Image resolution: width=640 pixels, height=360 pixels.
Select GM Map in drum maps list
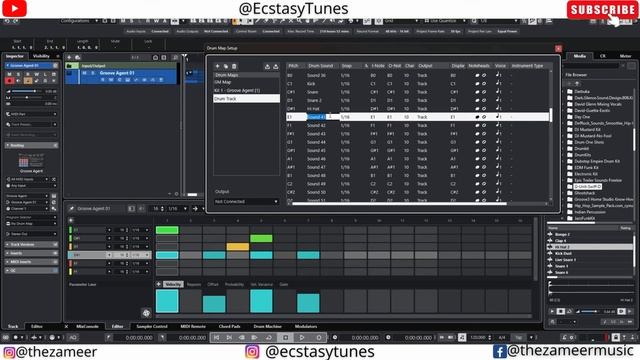pos(246,82)
